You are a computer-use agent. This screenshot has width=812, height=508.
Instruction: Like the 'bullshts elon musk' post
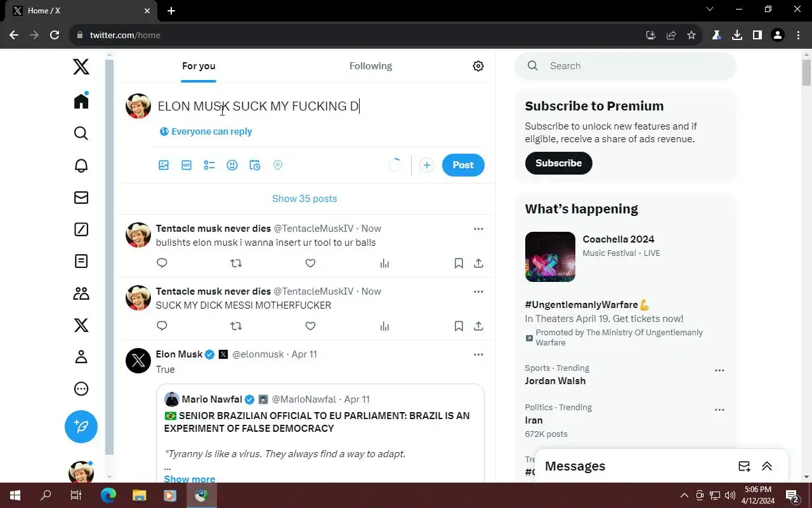tap(310, 263)
